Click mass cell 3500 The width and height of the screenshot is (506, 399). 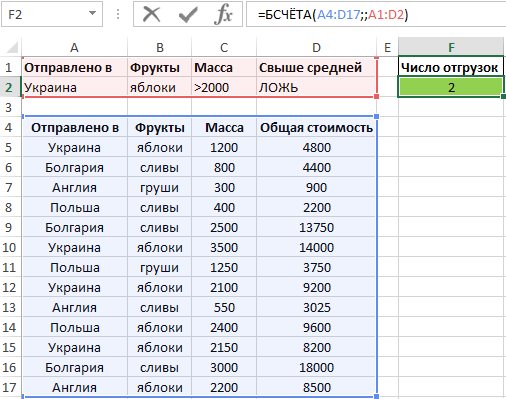coord(224,247)
